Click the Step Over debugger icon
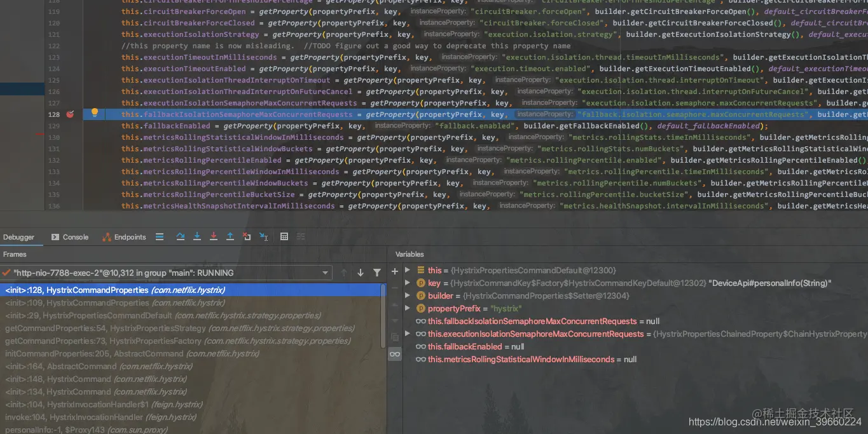The height and width of the screenshot is (434, 868). [x=181, y=237]
